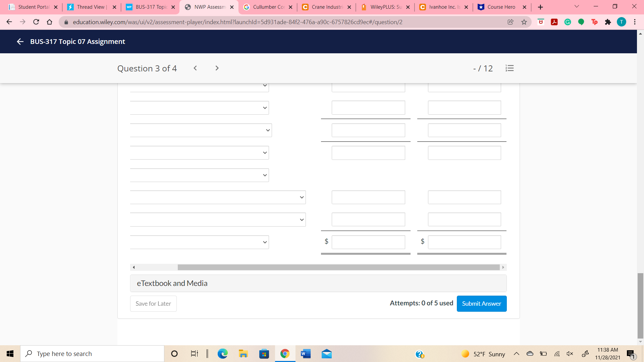
Task: Open Microsoft Word from the taskbar
Action: pos(306,354)
